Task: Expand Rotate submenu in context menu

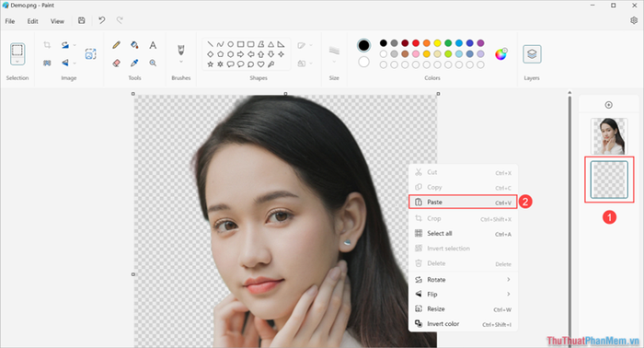Action: (x=509, y=279)
